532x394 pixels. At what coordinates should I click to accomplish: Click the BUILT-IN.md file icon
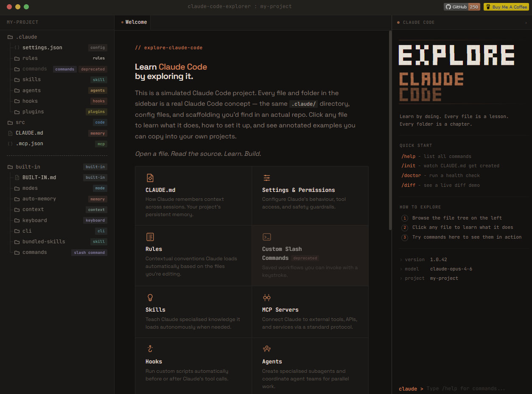pyautogui.click(x=17, y=177)
